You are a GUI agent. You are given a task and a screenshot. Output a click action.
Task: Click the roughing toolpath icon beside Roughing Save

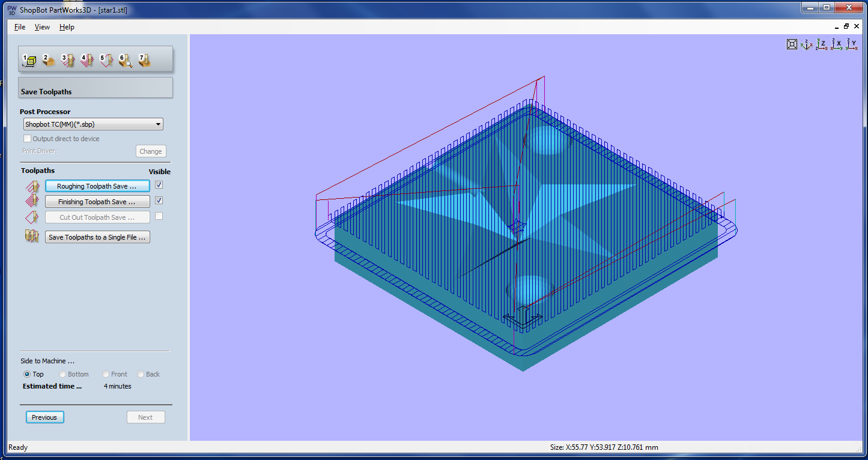tap(32, 186)
